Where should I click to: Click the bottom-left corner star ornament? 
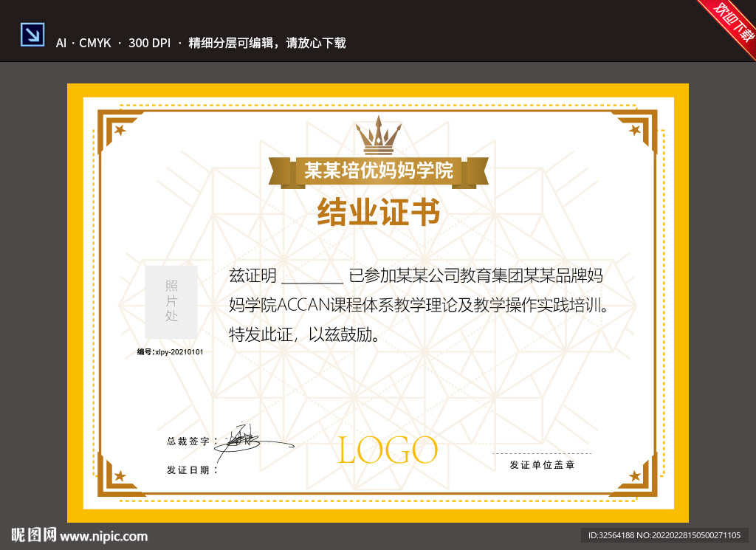(x=120, y=476)
